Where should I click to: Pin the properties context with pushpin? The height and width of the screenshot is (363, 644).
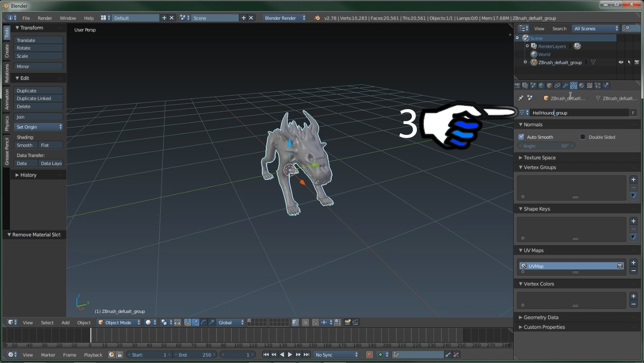[521, 98]
